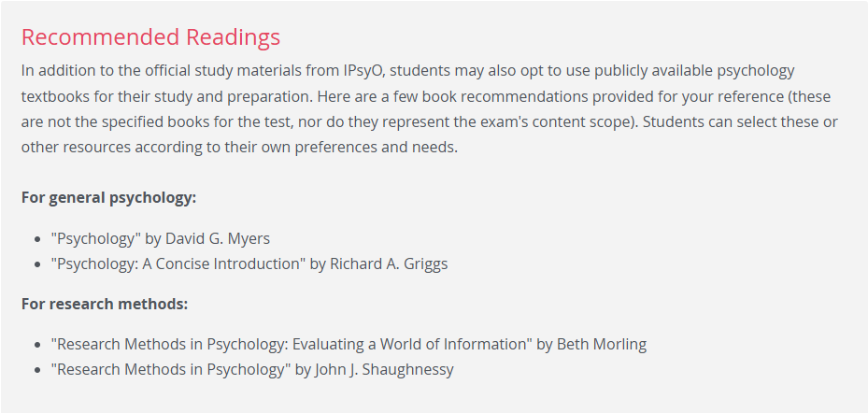
Task: Click the "For general psychology:" subheading
Action: (x=108, y=198)
